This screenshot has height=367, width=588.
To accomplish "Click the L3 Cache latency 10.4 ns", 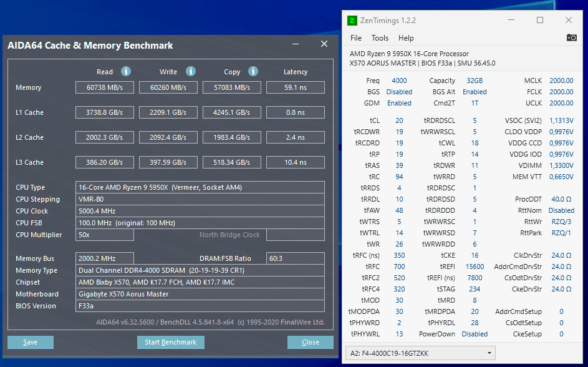I will [x=296, y=162].
